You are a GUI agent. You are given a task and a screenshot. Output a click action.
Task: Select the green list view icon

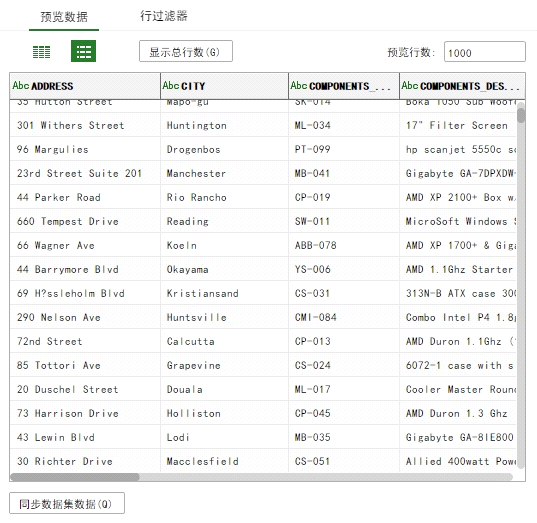click(84, 51)
